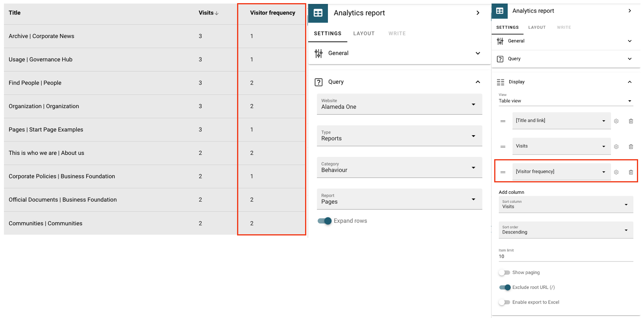Collapse the Query section in middle panel
The width and height of the screenshot is (644, 318).
click(x=478, y=82)
